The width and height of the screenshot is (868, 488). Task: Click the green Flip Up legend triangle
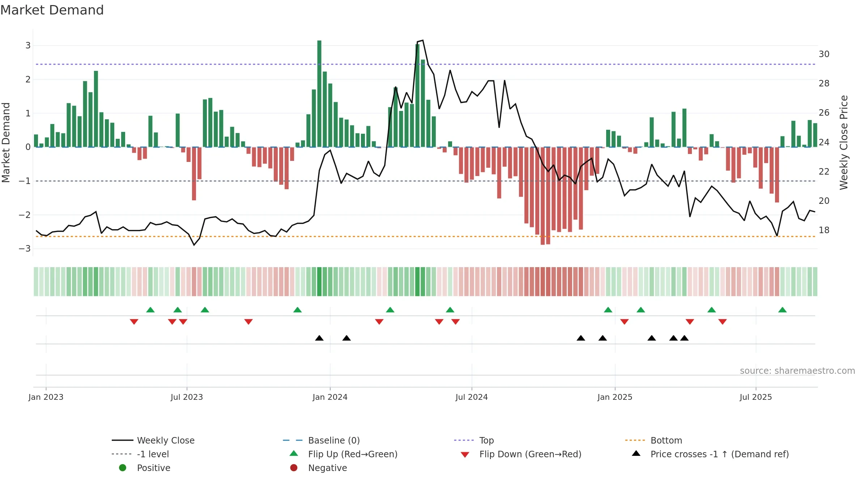294,453
